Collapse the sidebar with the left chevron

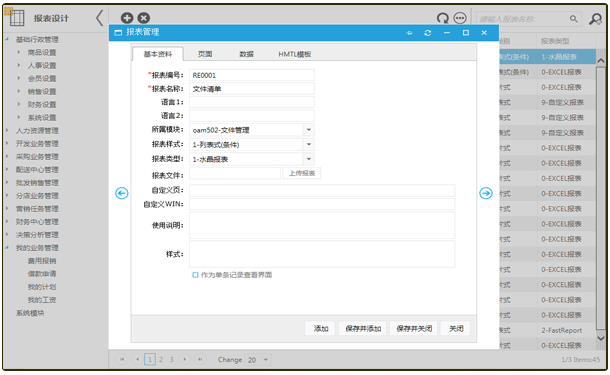pyautogui.click(x=100, y=18)
